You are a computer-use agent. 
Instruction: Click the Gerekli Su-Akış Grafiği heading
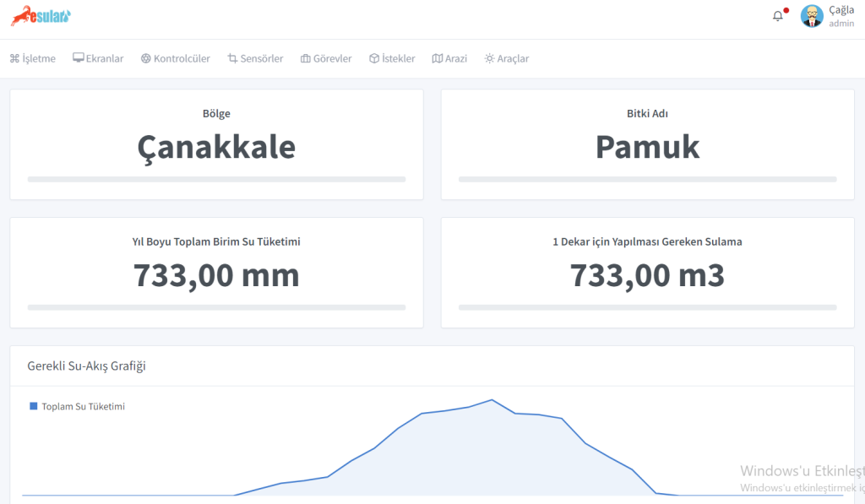click(87, 366)
